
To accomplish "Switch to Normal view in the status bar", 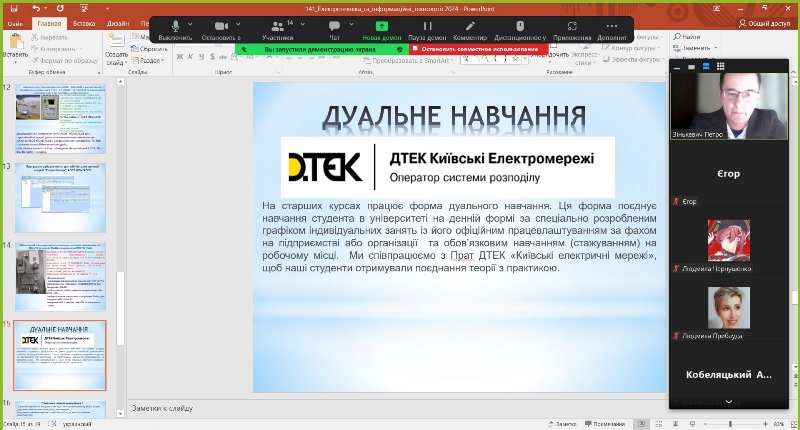I will click(641, 424).
